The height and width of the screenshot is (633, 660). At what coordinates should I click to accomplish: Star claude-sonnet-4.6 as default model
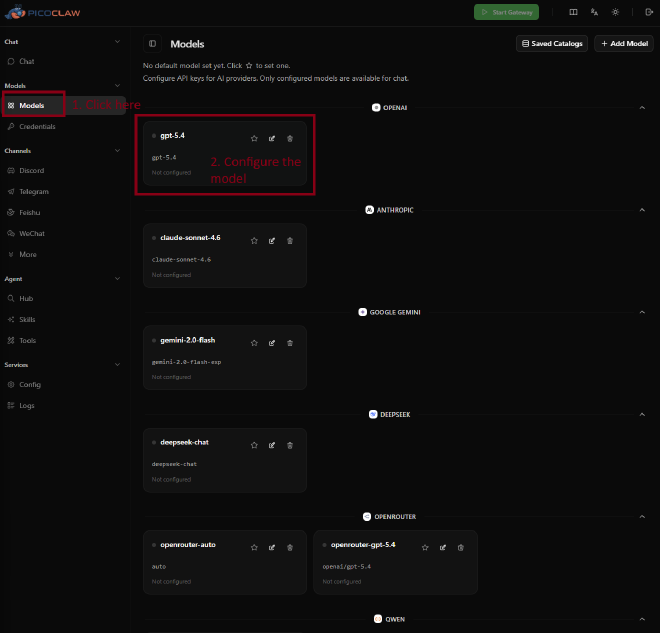click(x=254, y=241)
